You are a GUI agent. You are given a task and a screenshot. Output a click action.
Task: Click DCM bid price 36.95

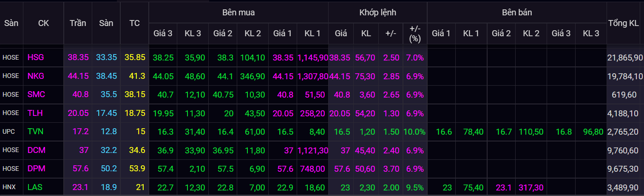coord(223,150)
